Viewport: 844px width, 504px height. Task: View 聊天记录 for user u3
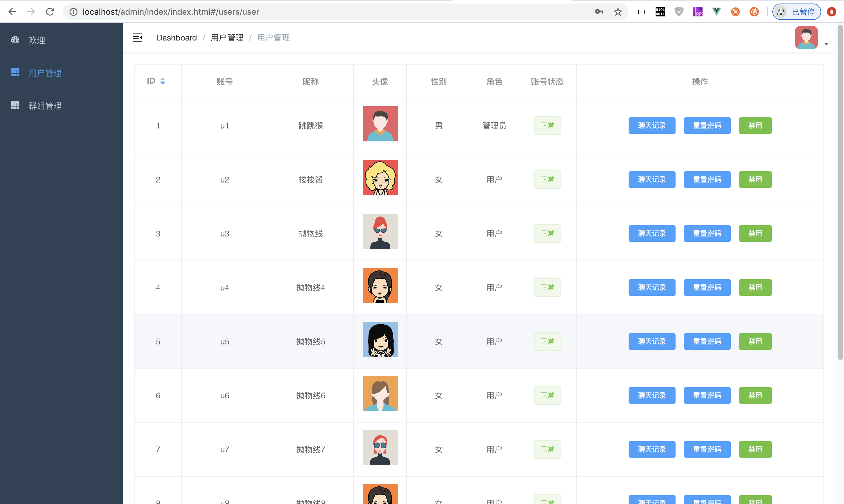click(651, 234)
